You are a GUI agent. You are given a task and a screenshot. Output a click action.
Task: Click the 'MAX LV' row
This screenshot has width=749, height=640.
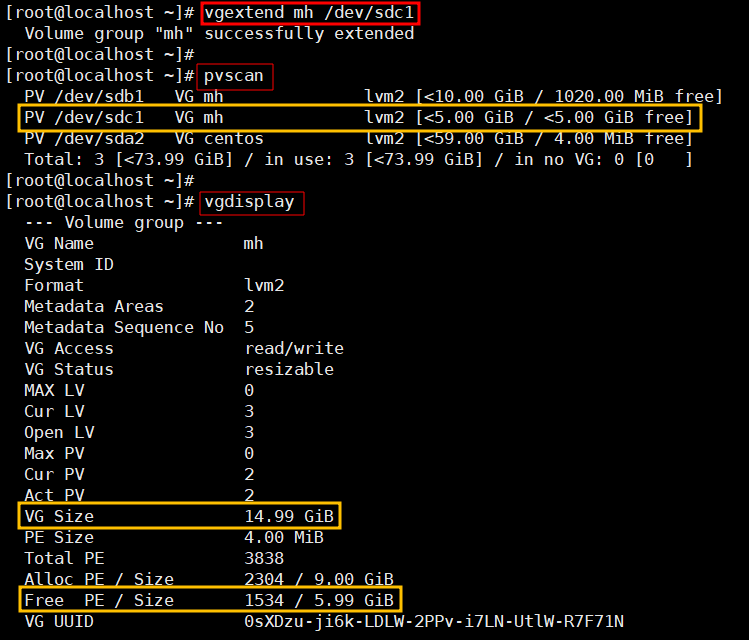pyautogui.click(x=139, y=391)
